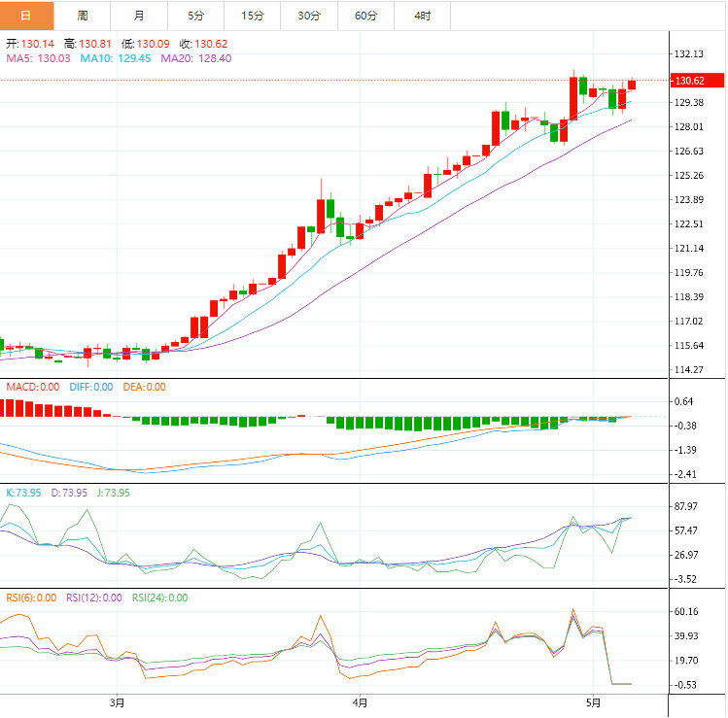Switch to the 4时 timeframe tab

(x=422, y=16)
